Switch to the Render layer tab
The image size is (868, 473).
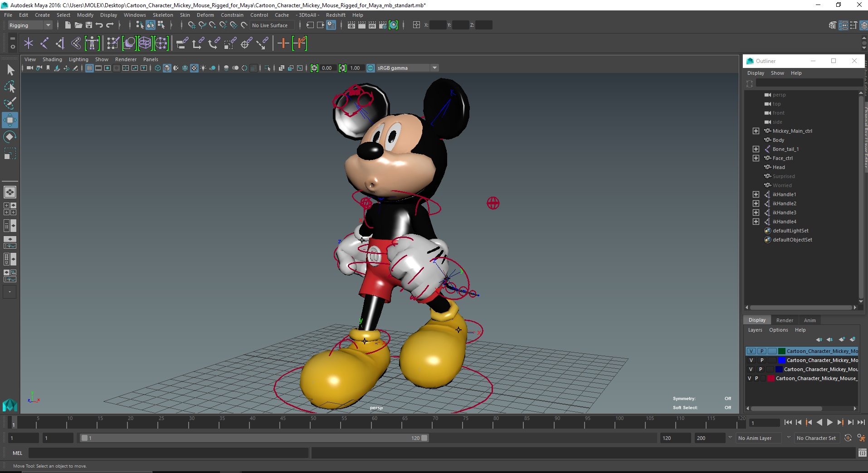click(785, 320)
